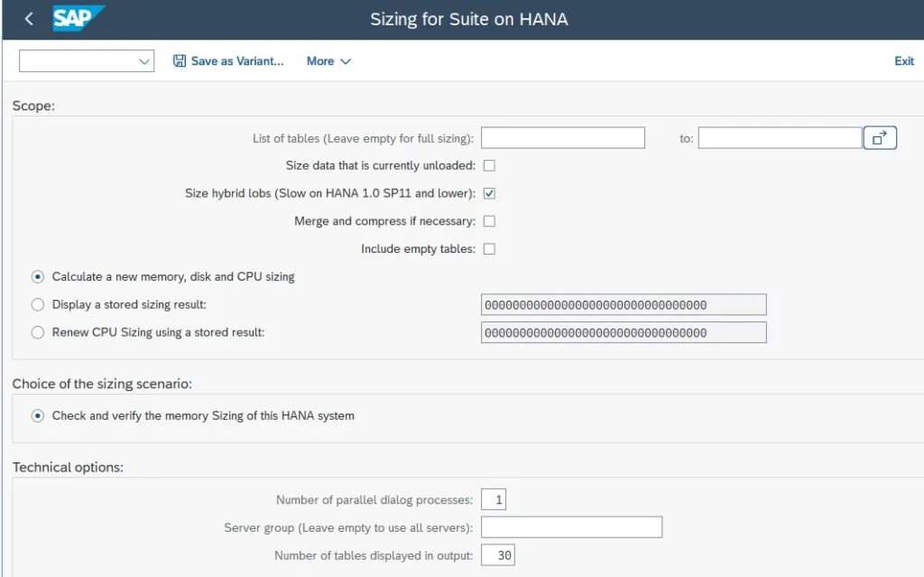The image size is (924, 577).
Task: Click the Display stored sizing result GUID field
Action: [x=624, y=305]
